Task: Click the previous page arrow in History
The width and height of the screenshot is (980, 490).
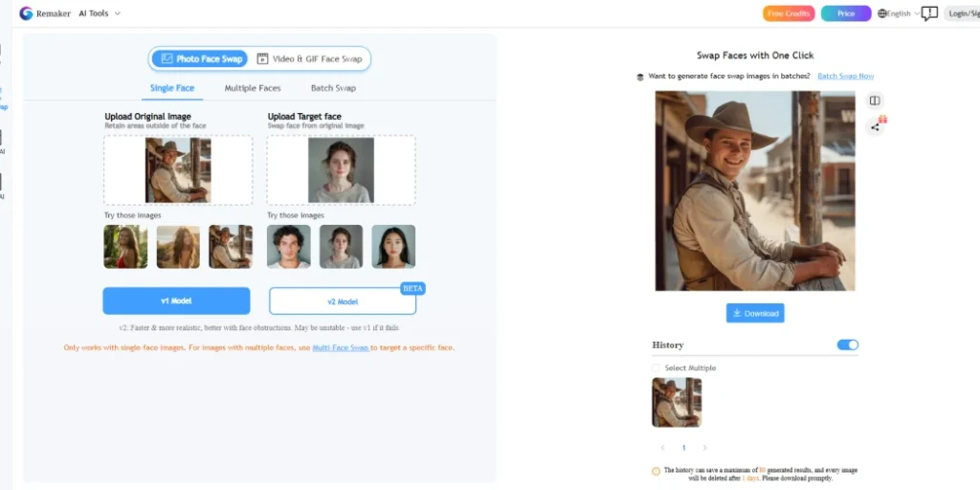Action: [662, 448]
